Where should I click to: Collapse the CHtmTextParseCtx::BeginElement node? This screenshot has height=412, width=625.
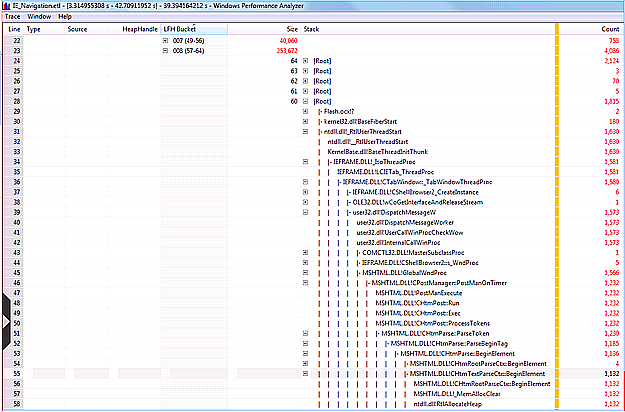[305, 374]
